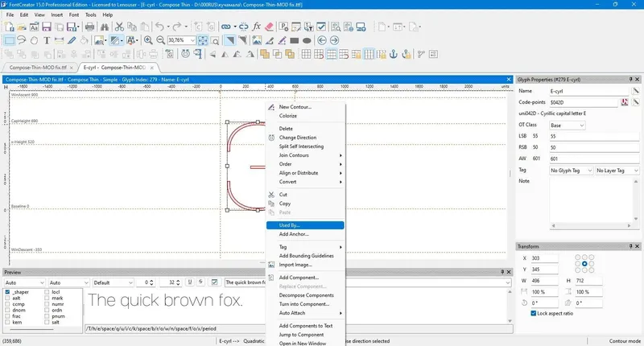Click the Undo arrow in toolbar
The height and width of the screenshot is (346, 644).
click(159, 27)
